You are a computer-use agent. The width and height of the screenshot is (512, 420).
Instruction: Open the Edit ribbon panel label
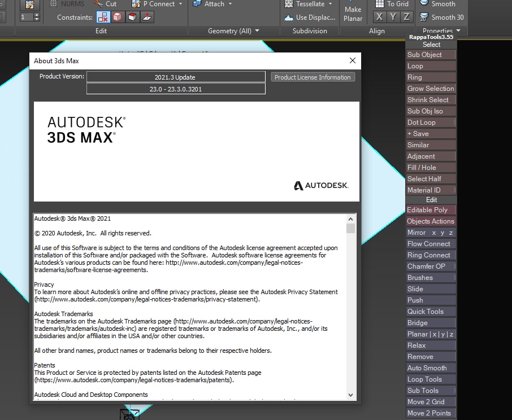click(x=101, y=30)
